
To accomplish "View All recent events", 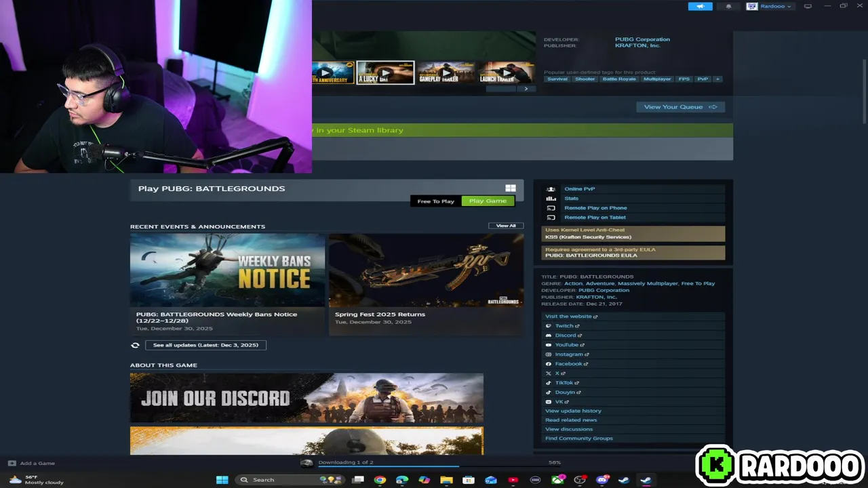I will (x=506, y=226).
